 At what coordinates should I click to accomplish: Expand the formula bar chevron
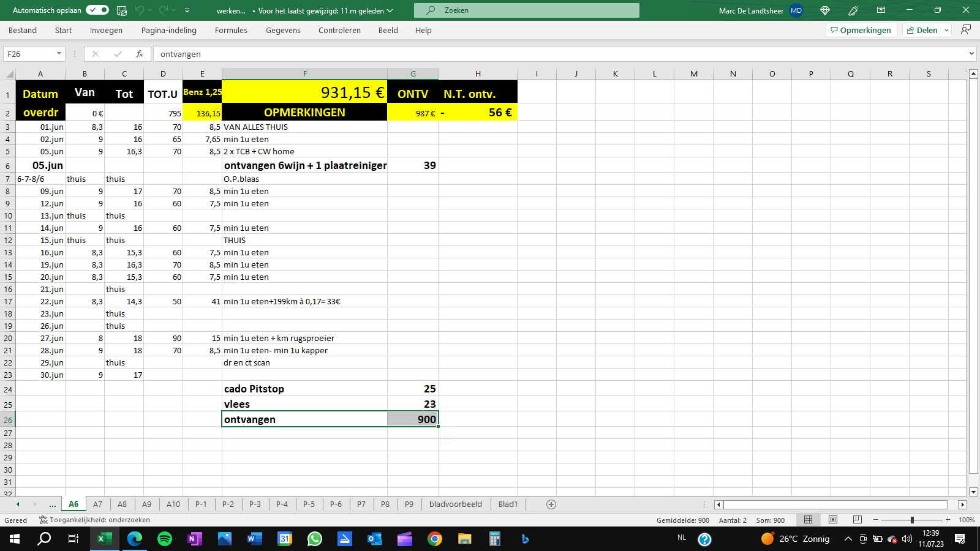point(971,54)
